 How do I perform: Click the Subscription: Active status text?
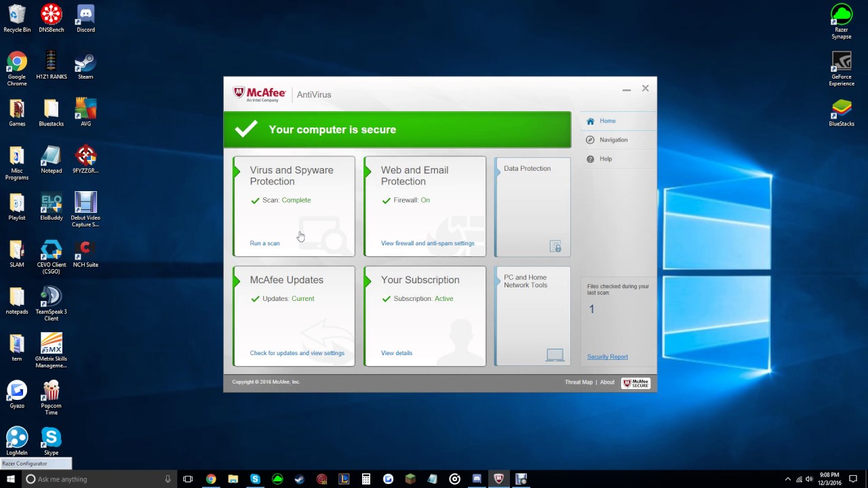(423, 298)
